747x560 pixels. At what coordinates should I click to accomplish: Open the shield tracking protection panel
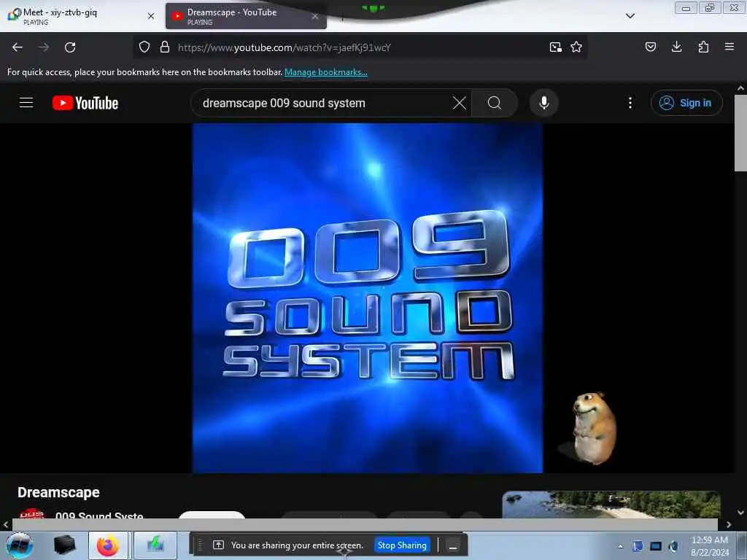pyautogui.click(x=144, y=47)
